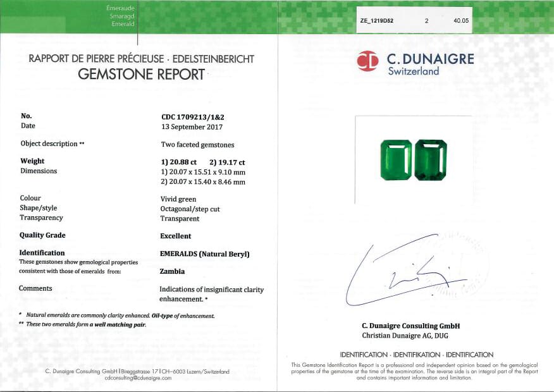Select 'Octagonal/step cut' shape value
The width and height of the screenshot is (554, 392).
click(190, 209)
